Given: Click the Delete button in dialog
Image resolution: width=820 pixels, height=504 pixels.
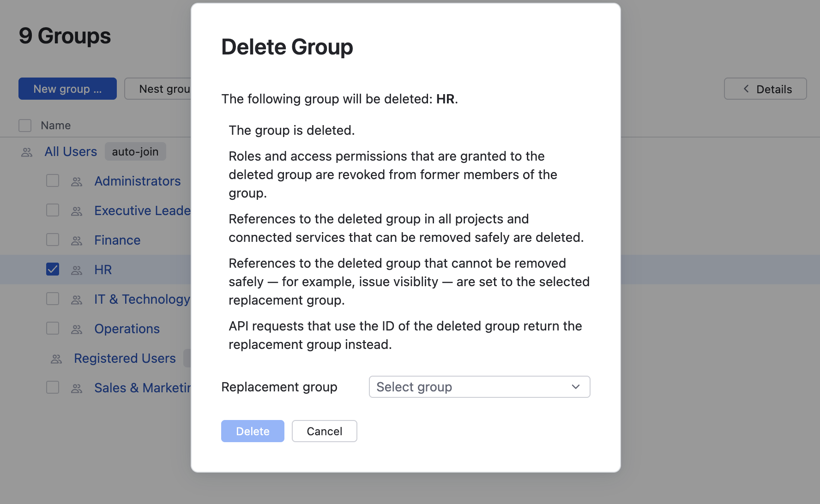Looking at the screenshot, I should click(253, 431).
